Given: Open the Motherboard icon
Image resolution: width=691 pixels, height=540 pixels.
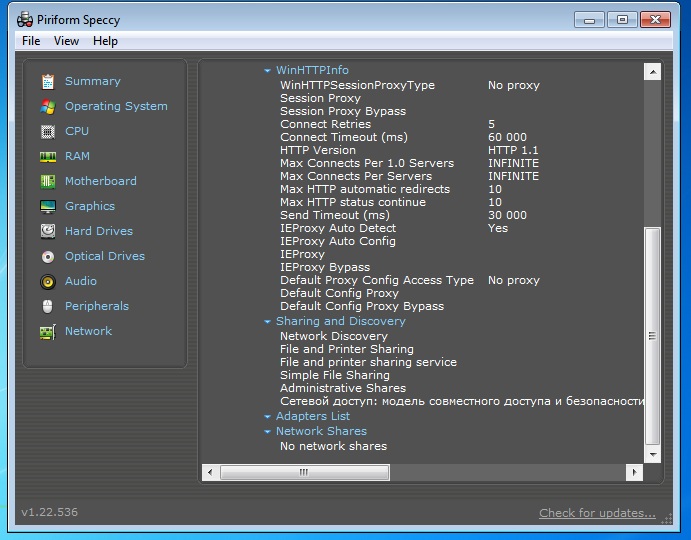Looking at the screenshot, I should (x=47, y=181).
